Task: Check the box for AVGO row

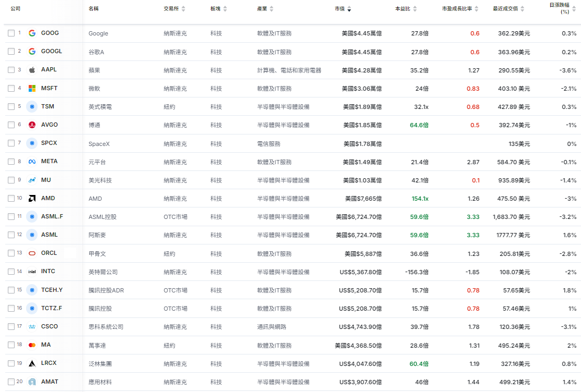Action: pyautogui.click(x=11, y=125)
